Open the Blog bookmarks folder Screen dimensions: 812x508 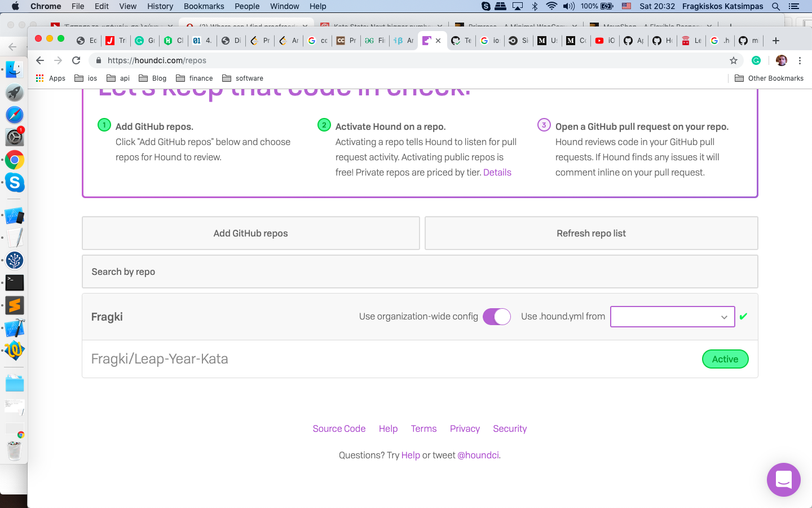[x=152, y=78]
